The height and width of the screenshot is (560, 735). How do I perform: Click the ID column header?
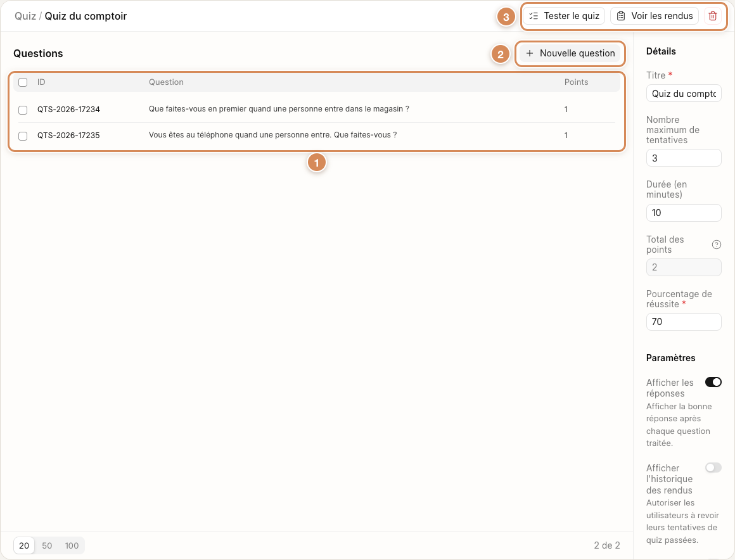coord(41,82)
